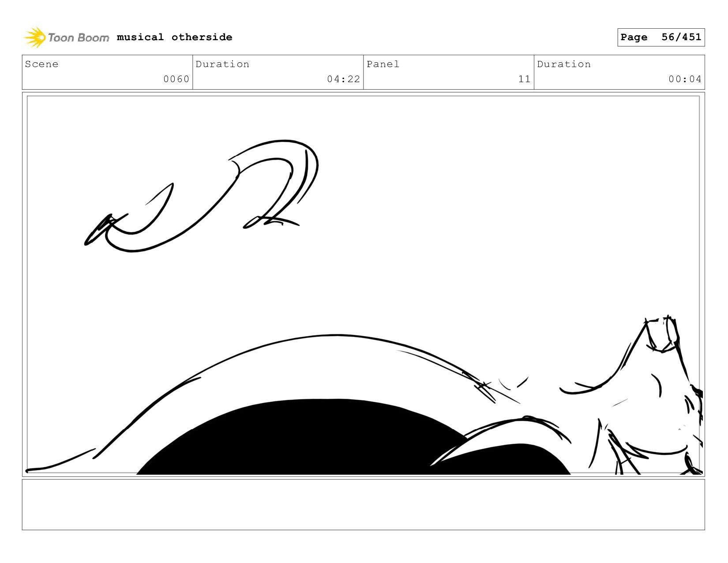
Task: Select the 'Panel' header label
Action: 383,64
